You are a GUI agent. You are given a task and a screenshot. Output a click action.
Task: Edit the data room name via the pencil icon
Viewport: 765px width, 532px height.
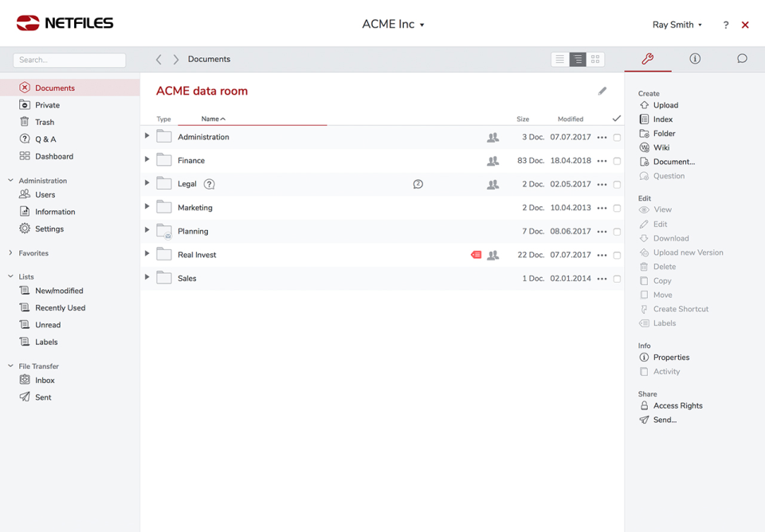[x=603, y=90]
